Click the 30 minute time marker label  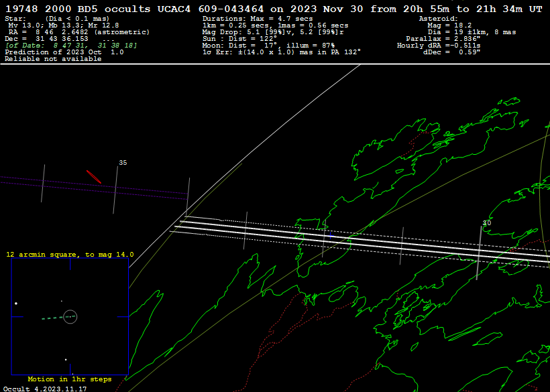pos(487,222)
